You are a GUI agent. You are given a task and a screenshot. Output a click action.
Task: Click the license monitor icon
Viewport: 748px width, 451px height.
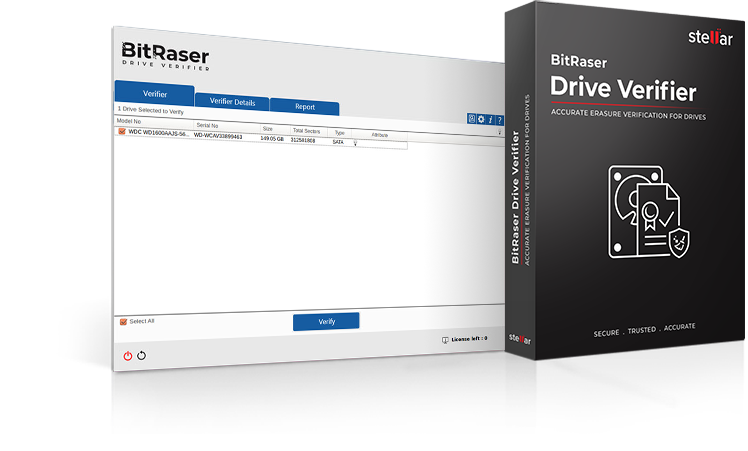[445, 340]
